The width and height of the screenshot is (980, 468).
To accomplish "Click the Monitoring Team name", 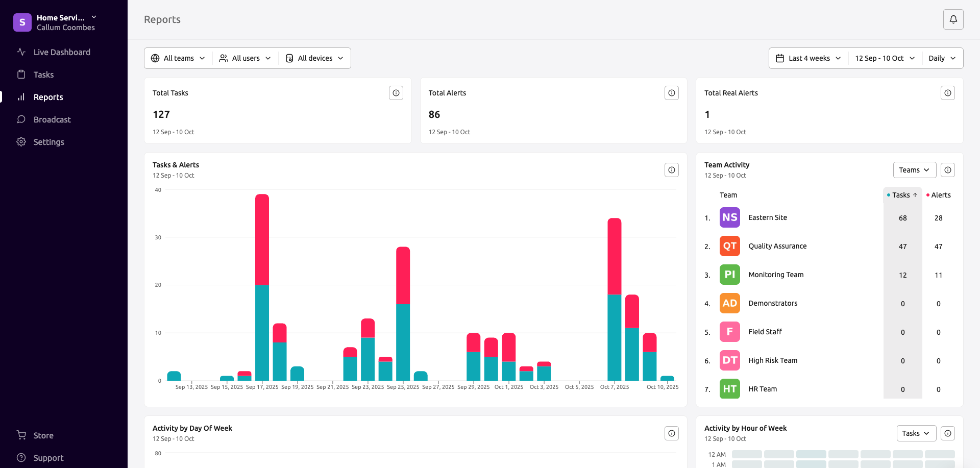I will (776, 275).
